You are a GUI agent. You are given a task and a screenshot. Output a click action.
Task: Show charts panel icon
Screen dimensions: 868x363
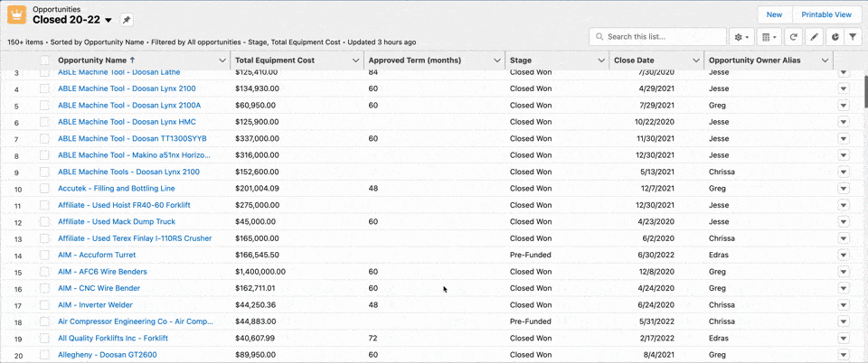click(834, 37)
